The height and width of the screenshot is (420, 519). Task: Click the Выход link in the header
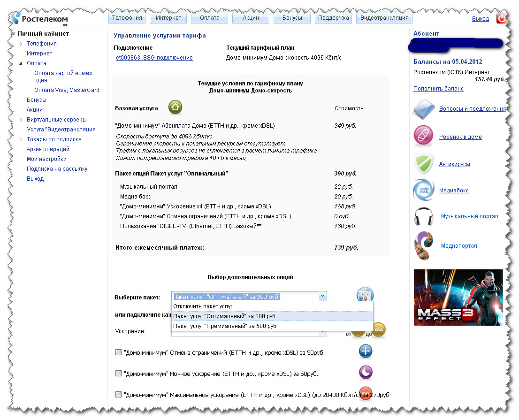click(480, 19)
